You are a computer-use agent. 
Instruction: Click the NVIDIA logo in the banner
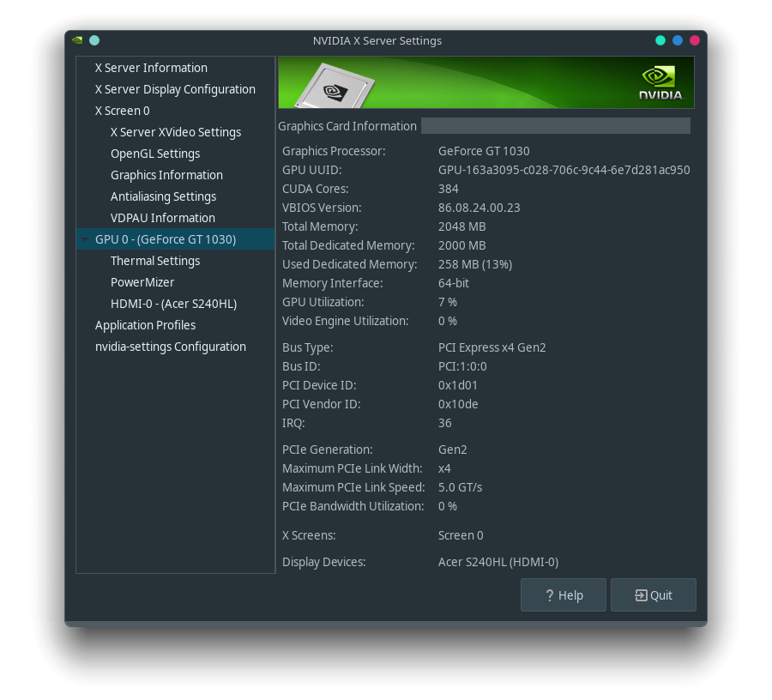(x=660, y=82)
